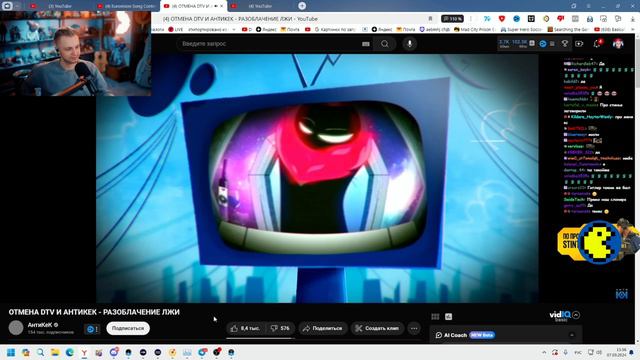Close the ОТМЕНА DTV tab

pyautogui.click(x=222, y=6)
